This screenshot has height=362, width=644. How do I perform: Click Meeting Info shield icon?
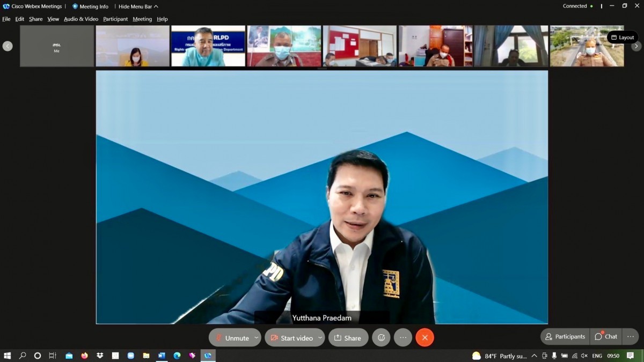(75, 6)
